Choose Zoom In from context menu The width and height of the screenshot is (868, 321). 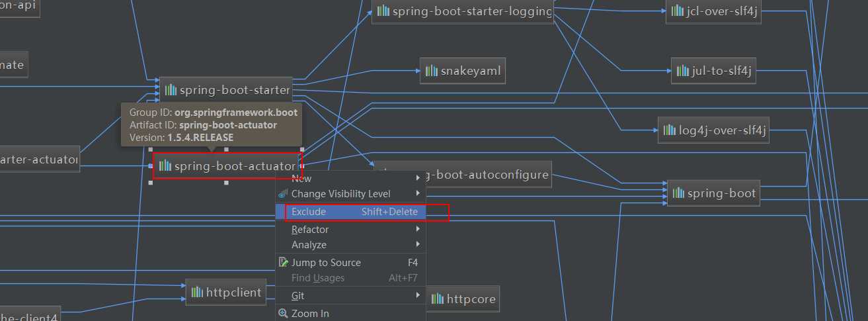pyautogui.click(x=350, y=314)
